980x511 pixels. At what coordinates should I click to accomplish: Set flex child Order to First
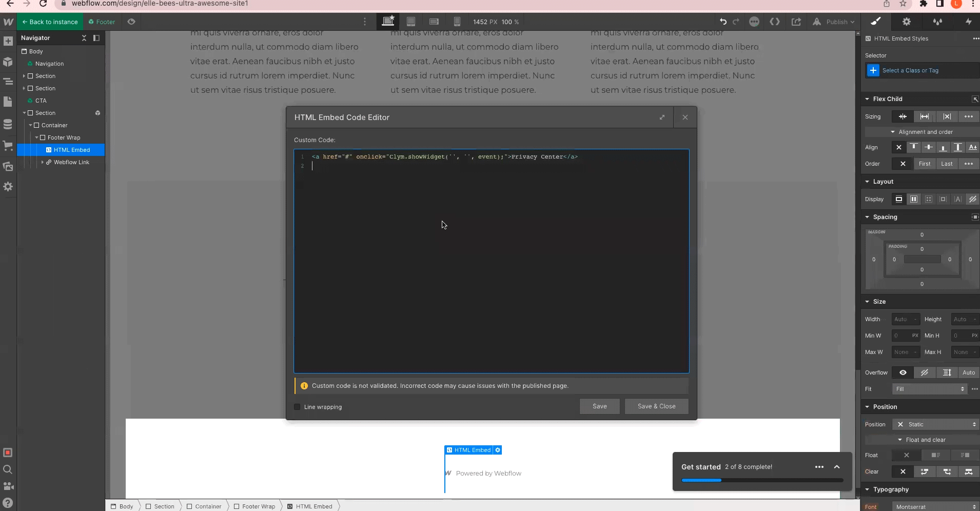click(925, 164)
